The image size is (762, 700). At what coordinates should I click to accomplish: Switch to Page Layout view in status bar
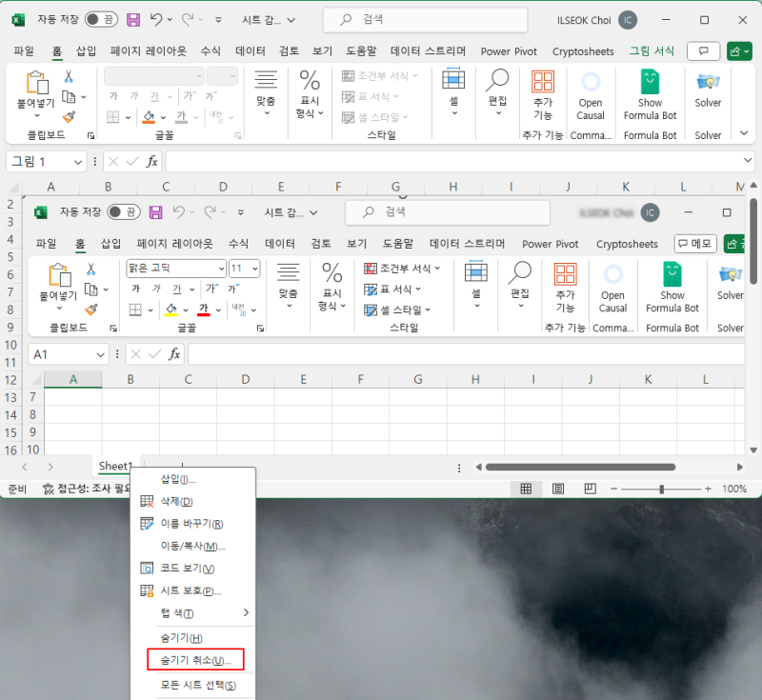click(558, 489)
